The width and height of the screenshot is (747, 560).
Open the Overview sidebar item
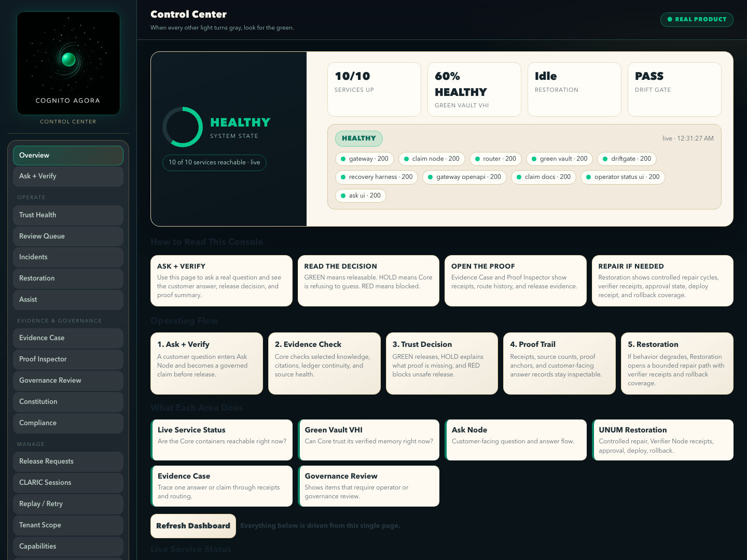68,156
